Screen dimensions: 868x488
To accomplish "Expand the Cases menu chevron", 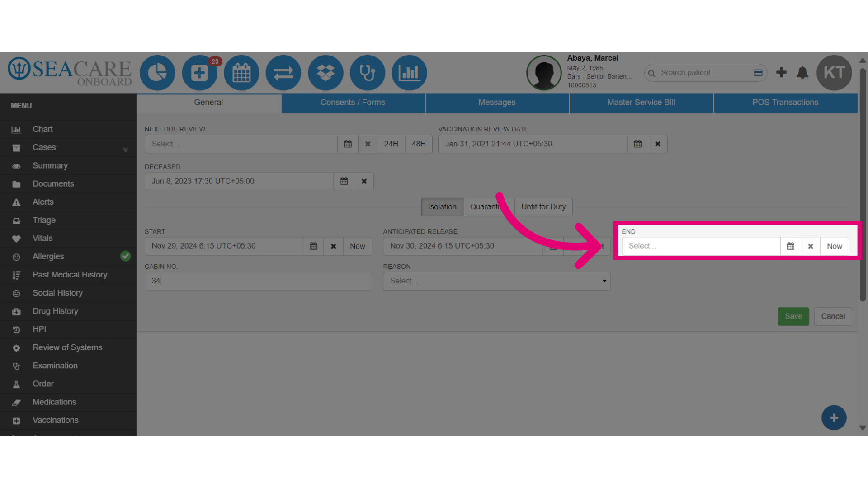I will point(126,150).
